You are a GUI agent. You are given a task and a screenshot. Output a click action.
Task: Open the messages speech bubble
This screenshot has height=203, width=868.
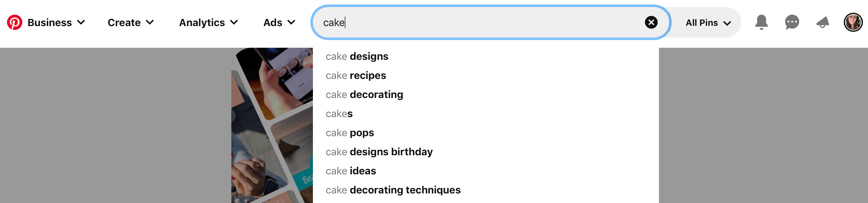click(x=792, y=22)
